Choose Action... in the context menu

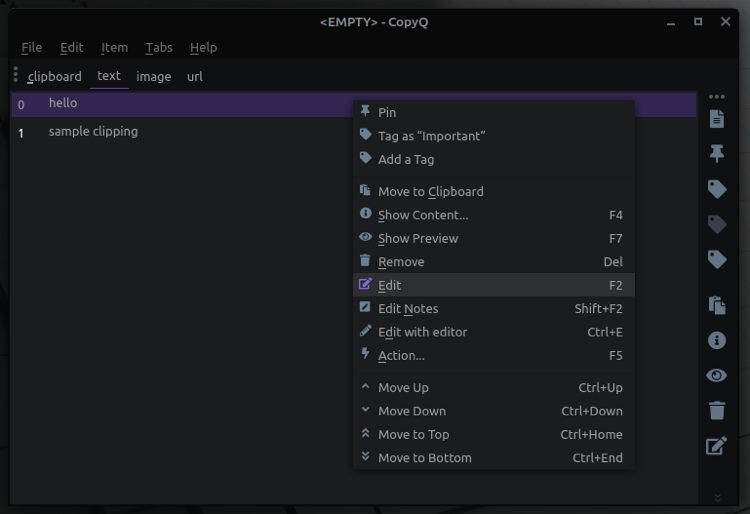pos(494,355)
